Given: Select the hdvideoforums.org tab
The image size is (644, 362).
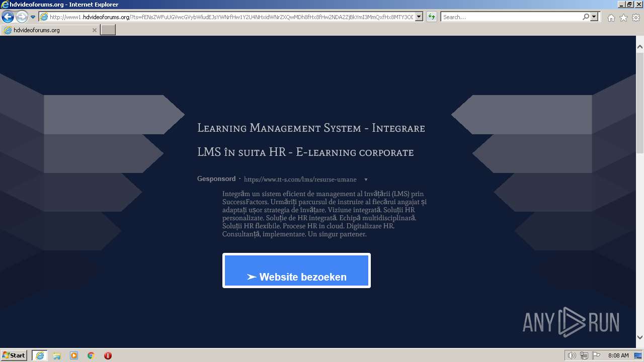Looking at the screenshot, I should (x=49, y=30).
